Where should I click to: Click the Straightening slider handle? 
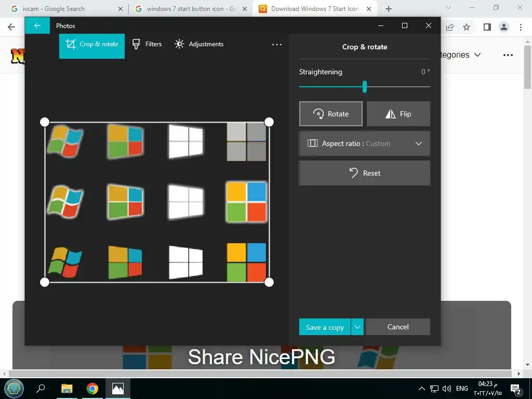coord(364,87)
